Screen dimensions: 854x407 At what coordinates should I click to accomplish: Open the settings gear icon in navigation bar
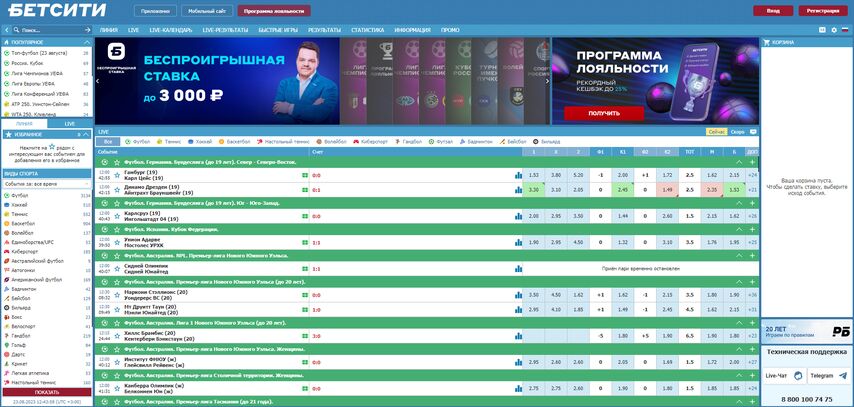(x=834, y=30)
